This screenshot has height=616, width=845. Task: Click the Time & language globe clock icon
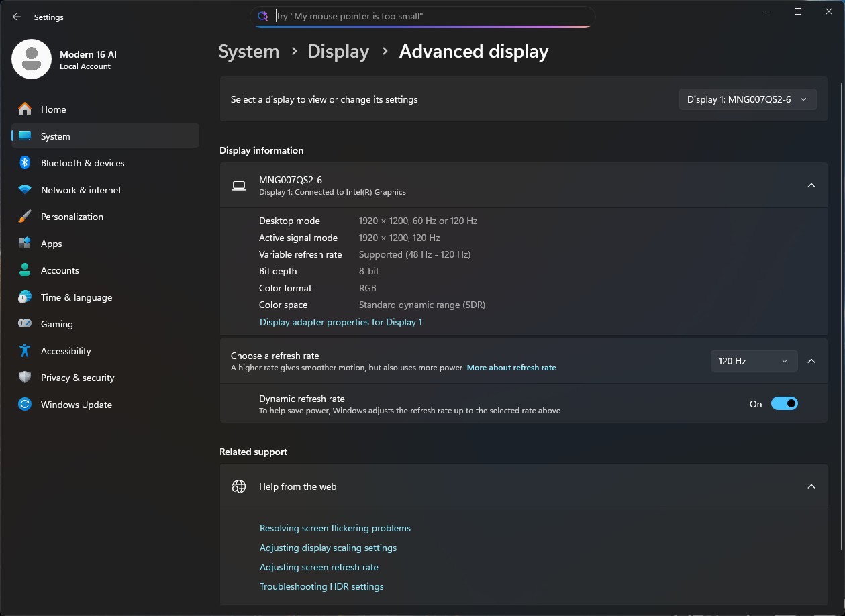coord(25,297)
